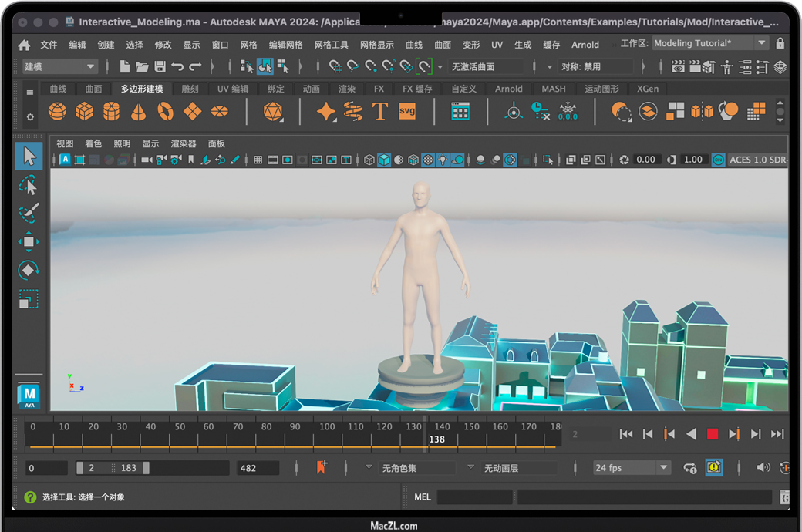Screen dimensions: 802x532
Task: Click the range slider bar handle
Action: [x=113, y=468]
